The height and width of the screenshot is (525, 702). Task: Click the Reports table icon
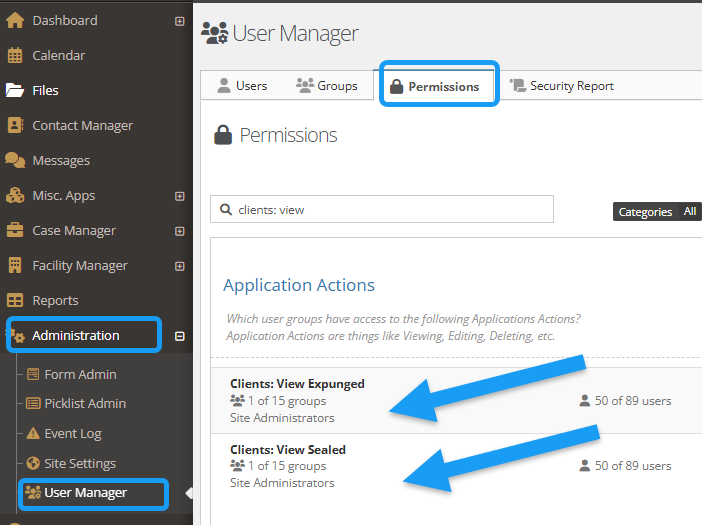15,300
